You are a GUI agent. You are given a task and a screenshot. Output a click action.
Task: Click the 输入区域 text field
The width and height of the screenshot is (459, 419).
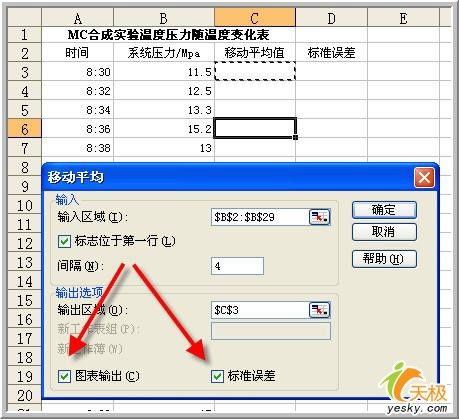pos(260,217)
